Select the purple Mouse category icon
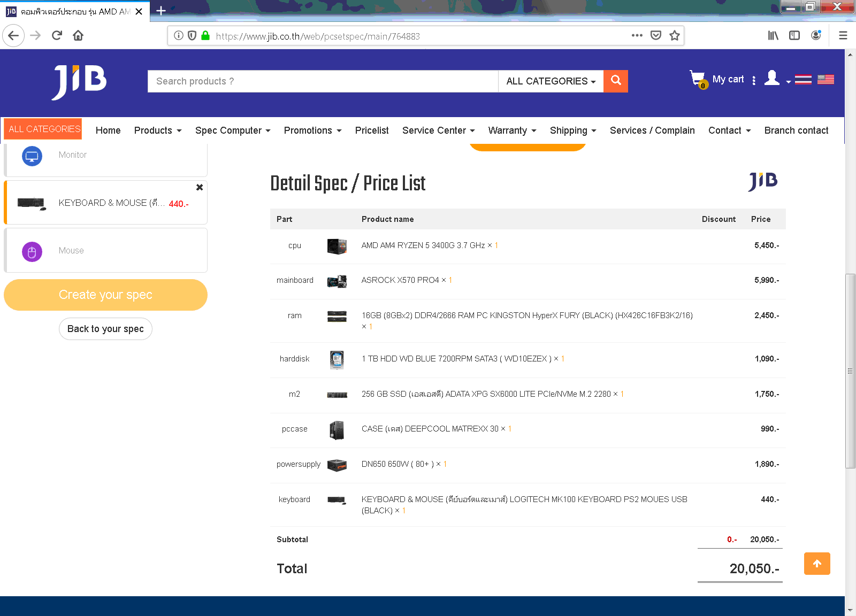Screen dimensions: 856x616 tap(32, 251)
